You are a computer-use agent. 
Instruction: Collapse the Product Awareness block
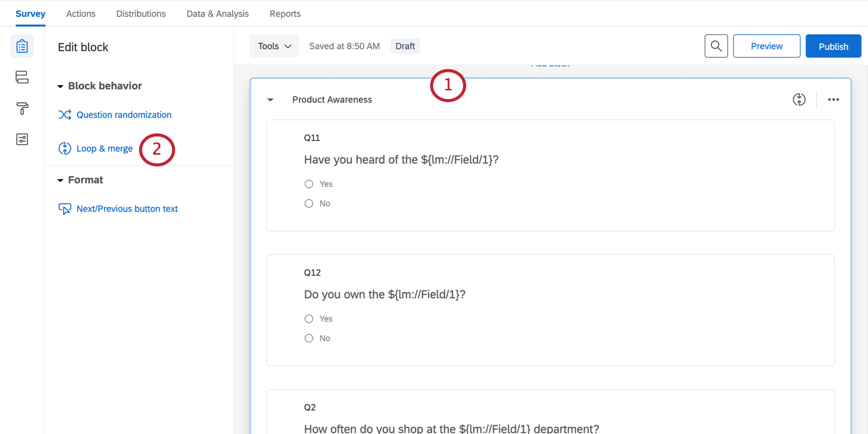[271, 100]
